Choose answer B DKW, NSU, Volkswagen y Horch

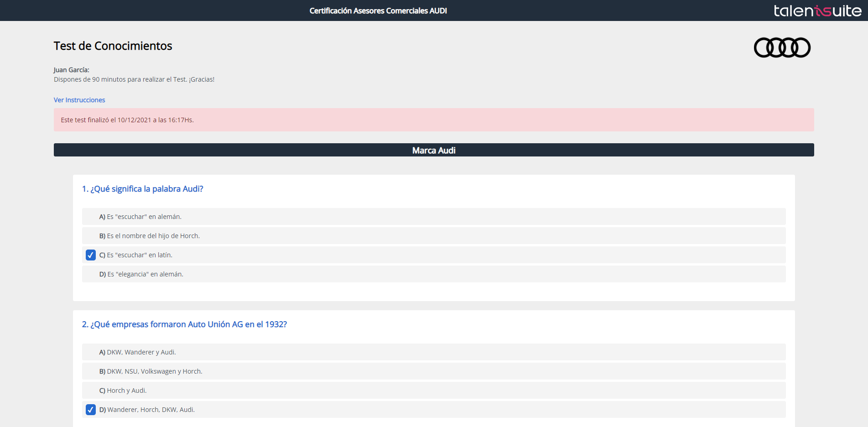434,371
